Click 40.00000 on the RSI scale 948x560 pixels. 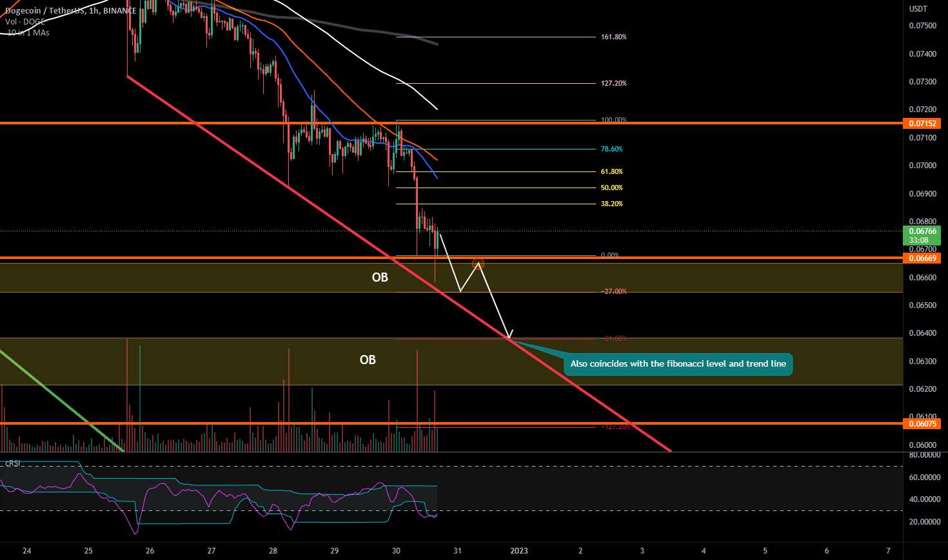[924, 499]
